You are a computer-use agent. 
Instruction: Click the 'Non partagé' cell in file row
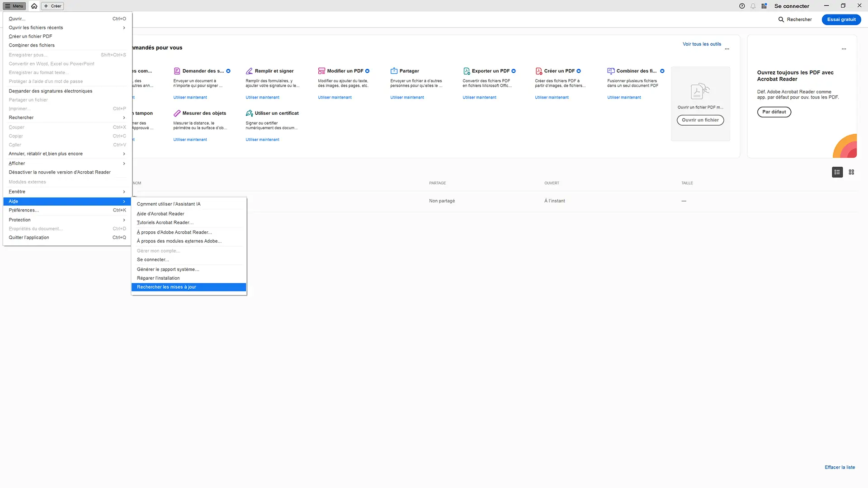click(x=442, y=201)
